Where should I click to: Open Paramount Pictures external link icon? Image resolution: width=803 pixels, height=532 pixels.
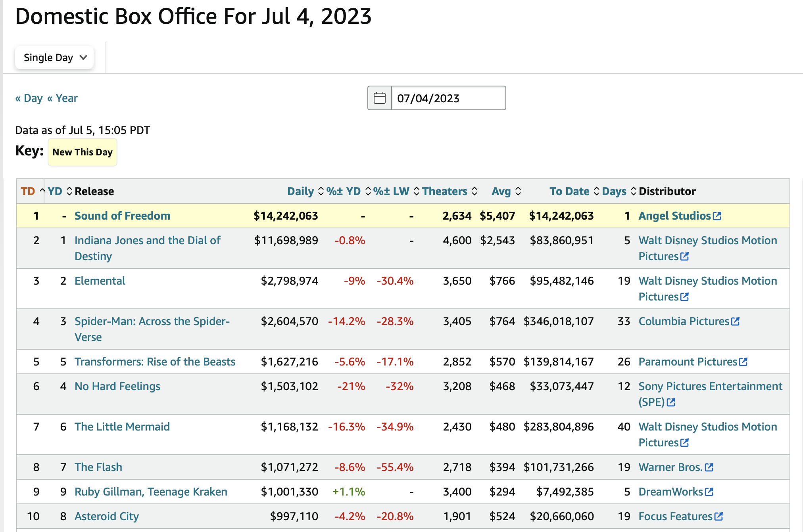[x=743, y=362]
